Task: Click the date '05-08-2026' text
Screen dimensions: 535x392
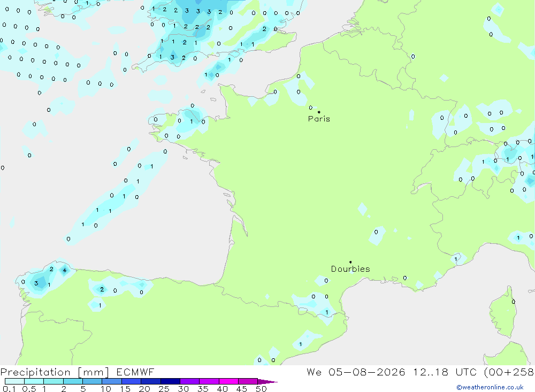Action: (x=367, y=372)
